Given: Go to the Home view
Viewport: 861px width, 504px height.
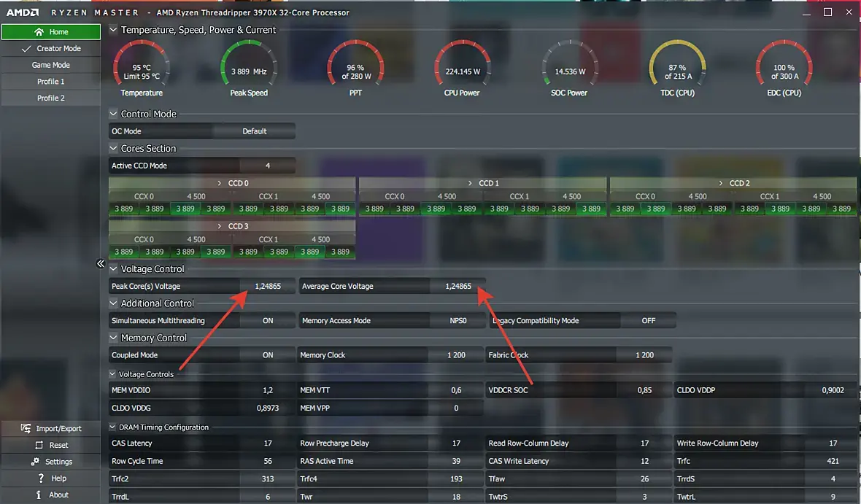Looking at the screenshot, I should [x=51, y=32].
